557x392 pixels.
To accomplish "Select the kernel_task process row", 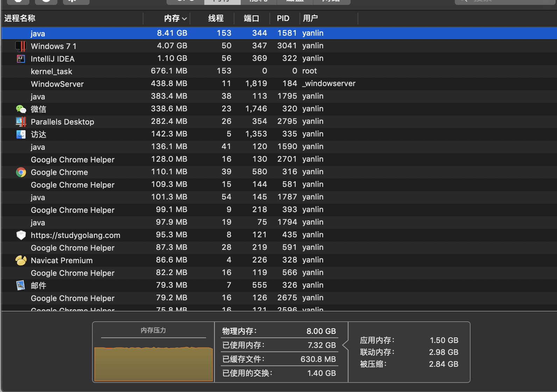I will tap(279, 71).
